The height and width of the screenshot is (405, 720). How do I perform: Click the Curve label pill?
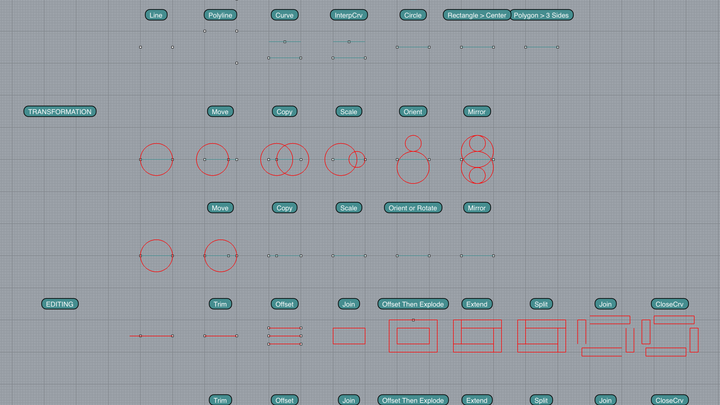285,15
